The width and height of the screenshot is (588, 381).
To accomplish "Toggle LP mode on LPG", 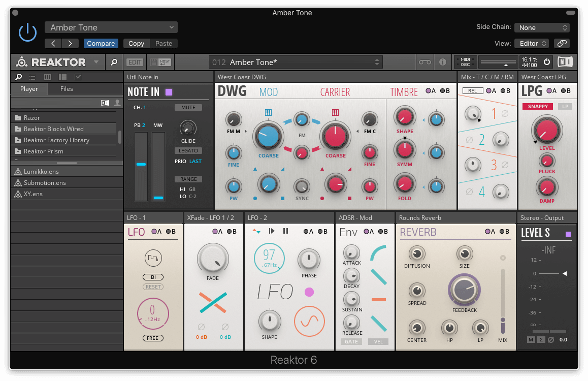I will [x=565, y=107].
